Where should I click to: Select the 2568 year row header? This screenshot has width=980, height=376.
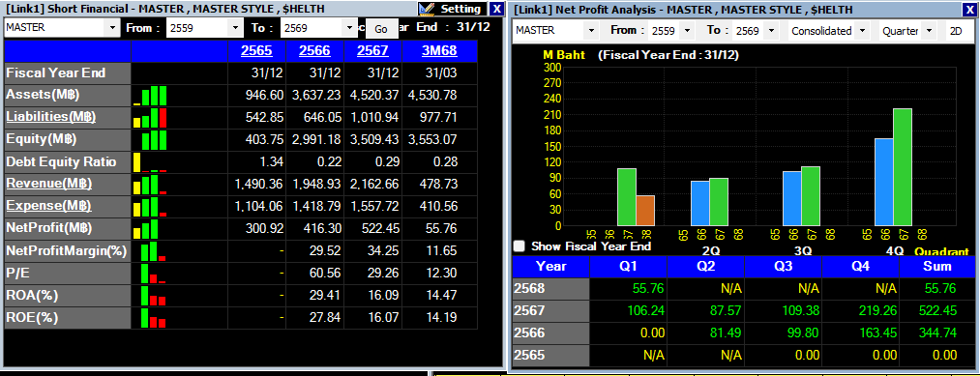(x=550, y=289)
